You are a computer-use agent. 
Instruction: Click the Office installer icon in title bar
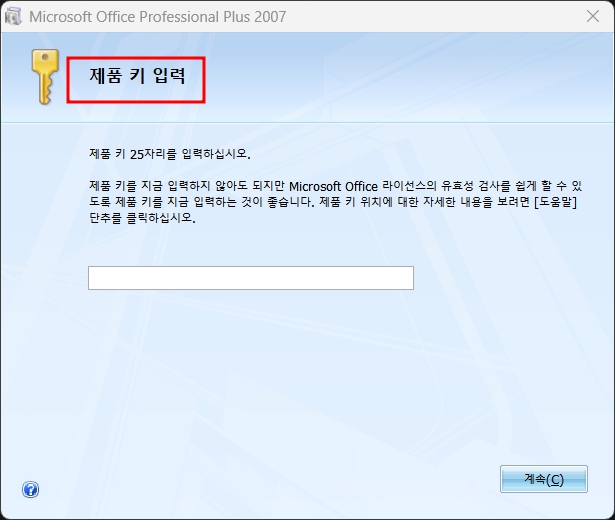click(x=13, y=16)
